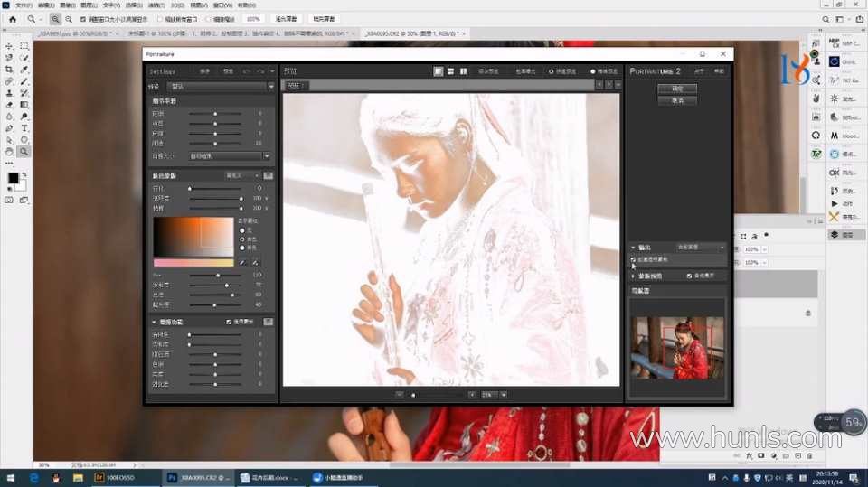868x487 pixels.
Task: Open the Layers panel icon in right dock
Action: point(835,235)
